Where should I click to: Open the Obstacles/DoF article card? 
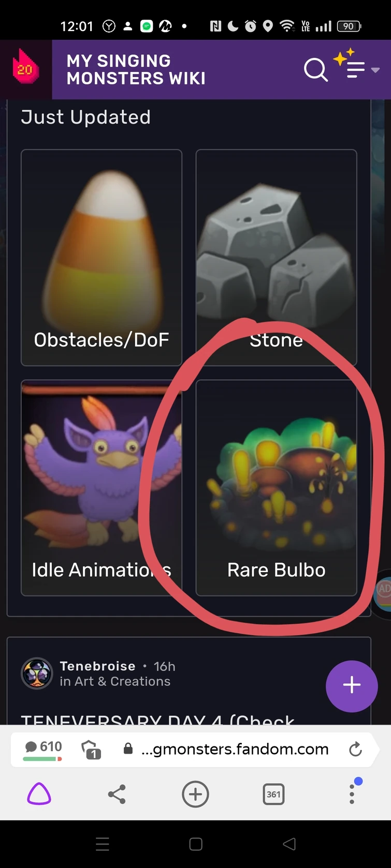(x=102, y=258)
